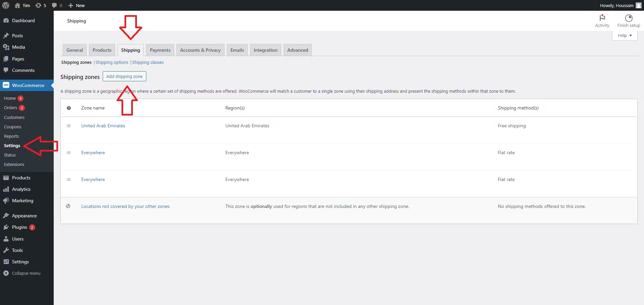Click the Collapse menu arrow icon
This screenshot has width=644, height=305.
pos(6,273)
